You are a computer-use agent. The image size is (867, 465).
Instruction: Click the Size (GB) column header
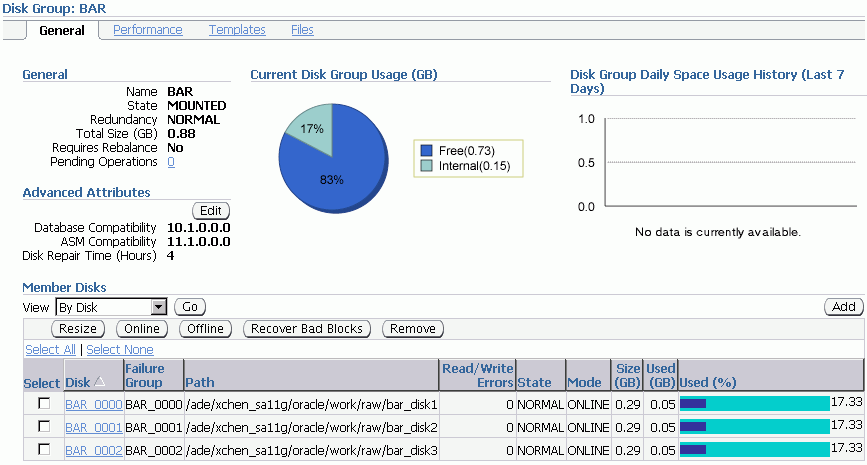628,375
